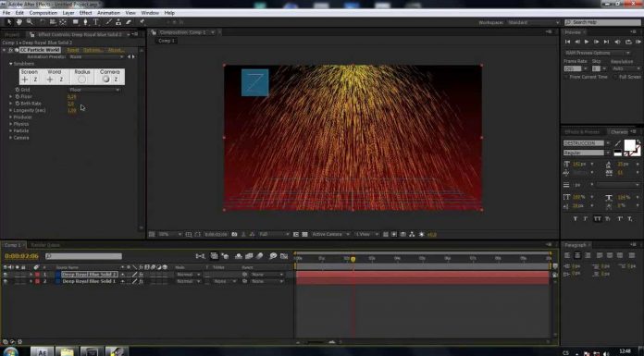Step to next frame in Preview

[596, 42]
